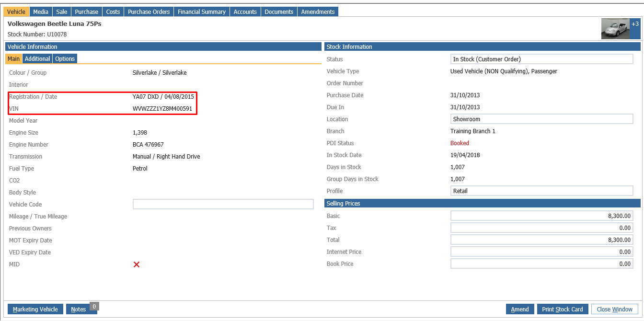Open the Purchase Orders tab
644x321 pixels.
click(149, 11)
